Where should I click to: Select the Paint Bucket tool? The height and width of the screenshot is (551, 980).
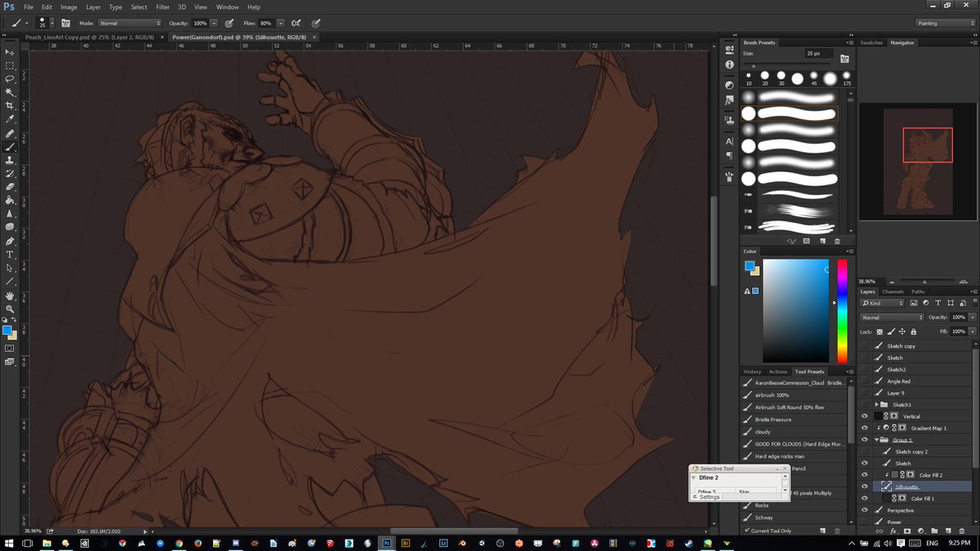(10, 200)
